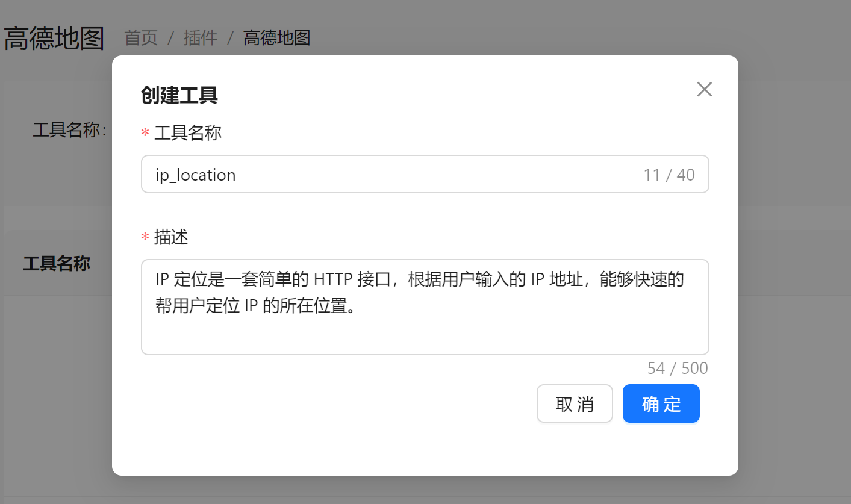The image size is (851, 504).
Task: Click the X to close the 创建工具 dialog
Action: pos(704,89)
